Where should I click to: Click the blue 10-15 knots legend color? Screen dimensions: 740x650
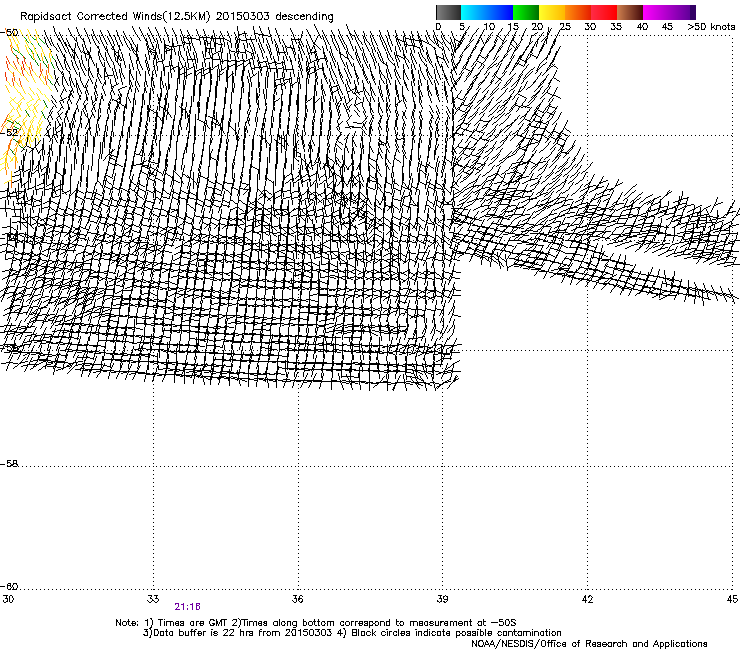pos(500,12)
